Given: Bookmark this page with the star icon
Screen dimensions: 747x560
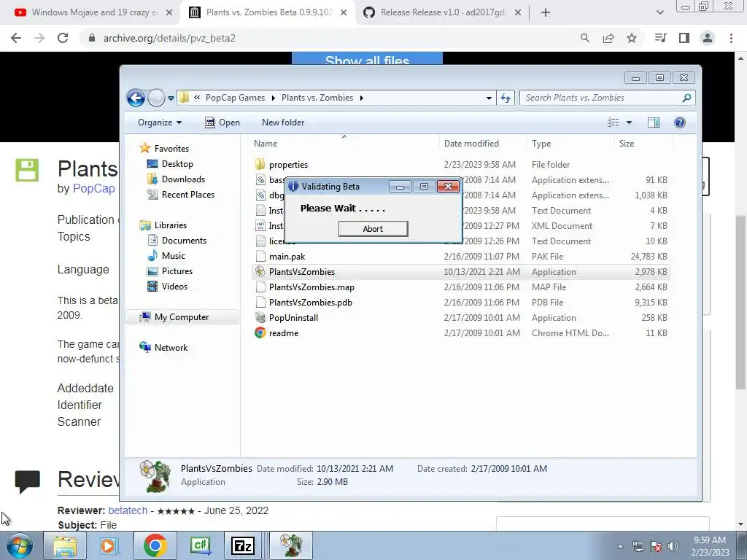Looking at the screenshot, I should [632, 38].
